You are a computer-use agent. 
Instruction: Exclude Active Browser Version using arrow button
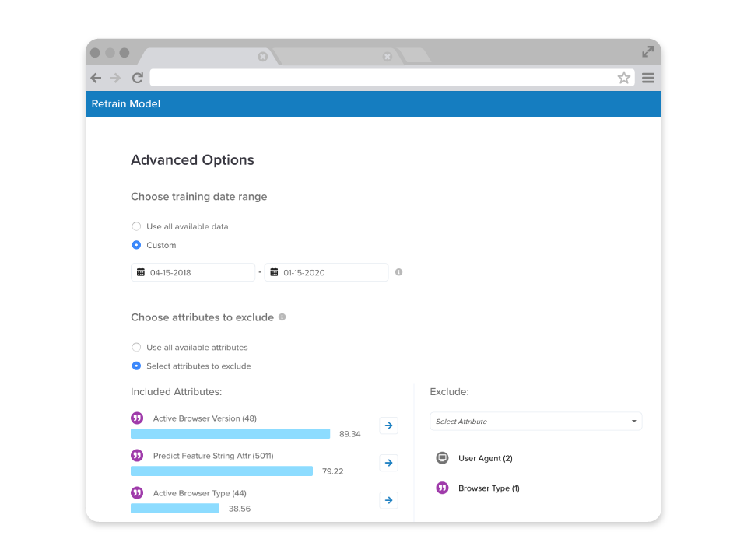[389, 425]
